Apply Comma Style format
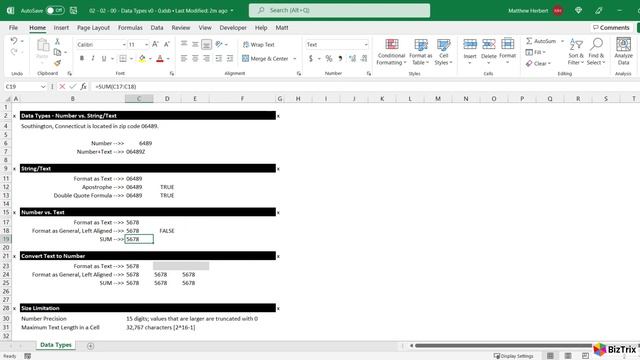 pos(340,59)
